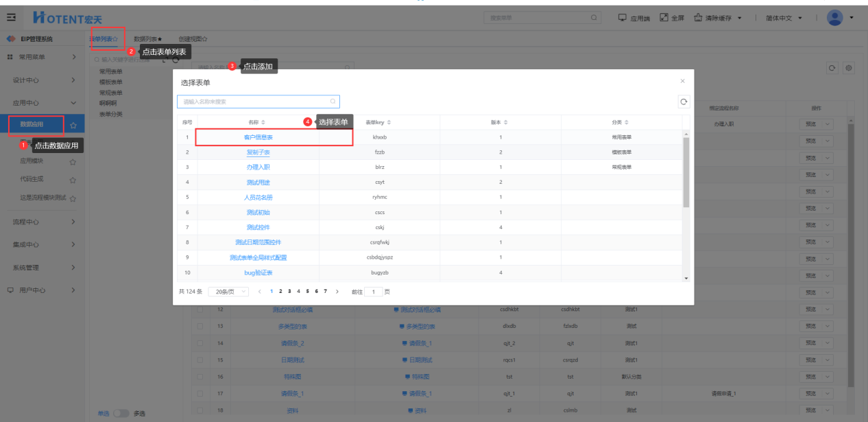The image size is (868, 422).
Task: Go to page 7 in the pagination
Action: pyautogui.click(x=325, y=292)
